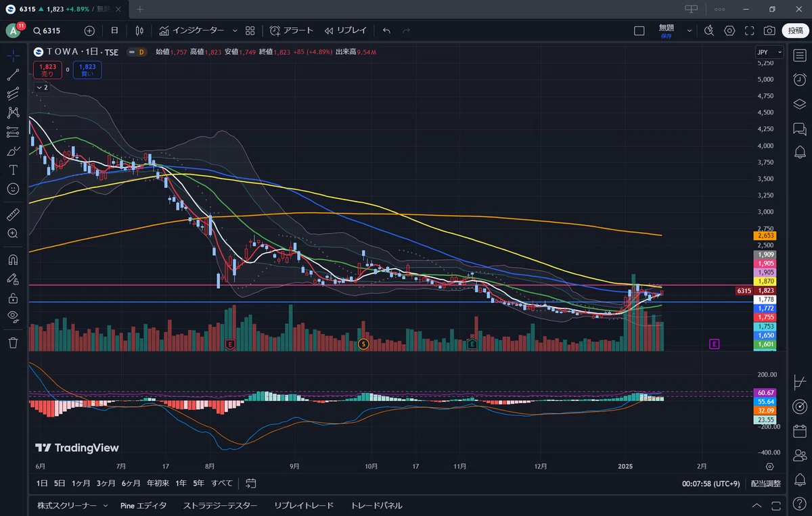Activate the zoom-in magnifier tool
This screenshot has width=812, height=516.
point(13,233)
